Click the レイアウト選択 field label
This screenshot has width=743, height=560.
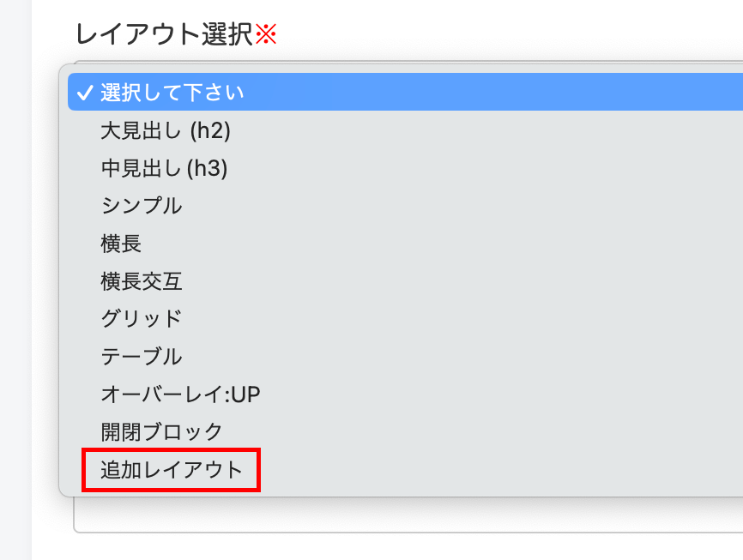click(x=164, y=35)
